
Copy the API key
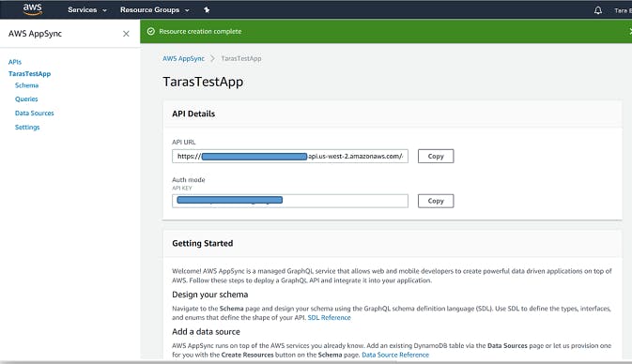[x=436, y=201]
